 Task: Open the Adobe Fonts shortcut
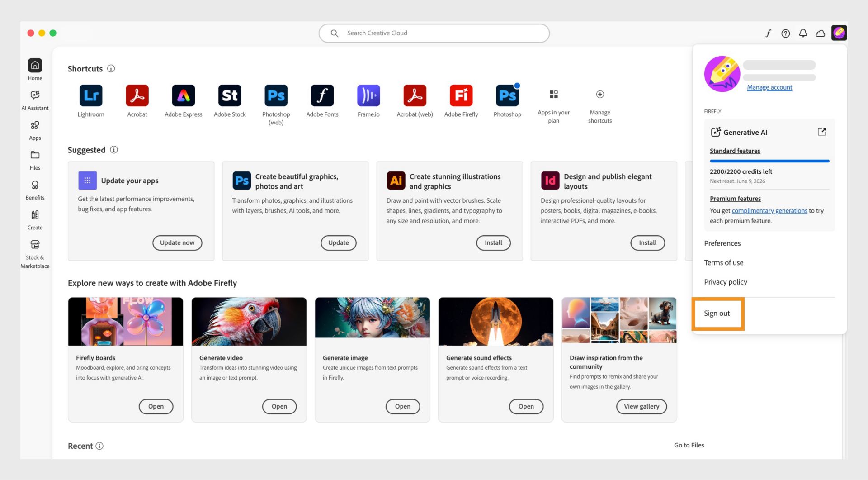(322, 95)
